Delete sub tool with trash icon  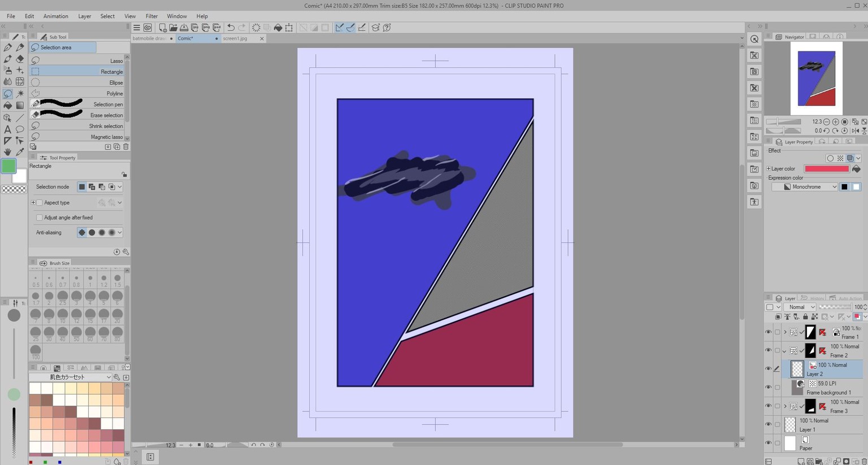(x=126, y=147)
